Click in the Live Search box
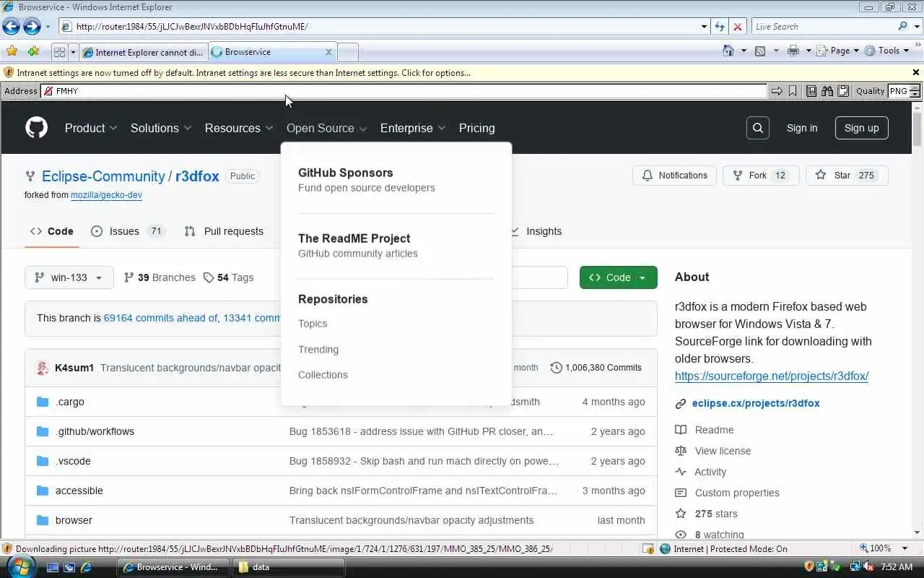This screenshot has width=924, height=578. [824, 27]
